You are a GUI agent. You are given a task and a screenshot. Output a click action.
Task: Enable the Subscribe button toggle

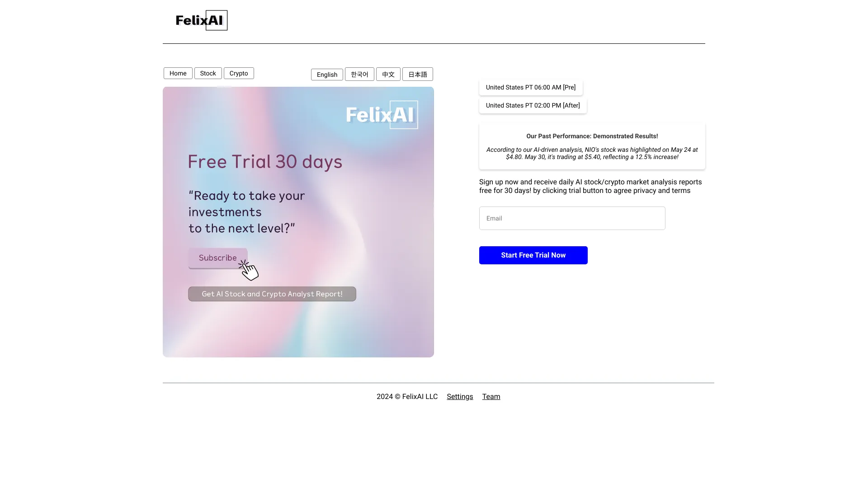pos(217,258)
